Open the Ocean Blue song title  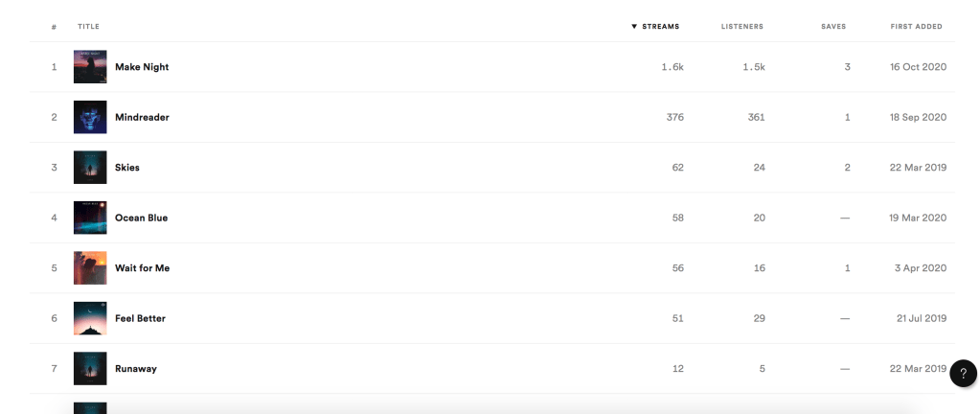[141, 218]
